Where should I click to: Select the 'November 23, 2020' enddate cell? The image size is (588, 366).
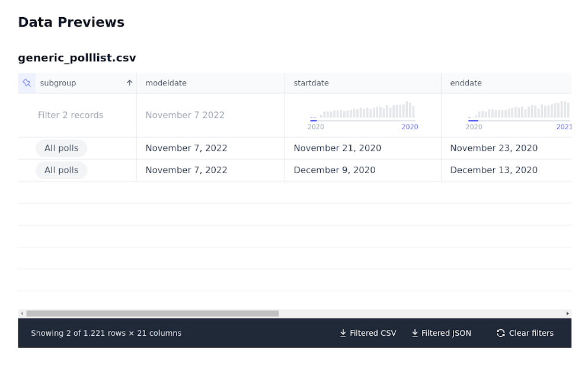coord(506,148)
